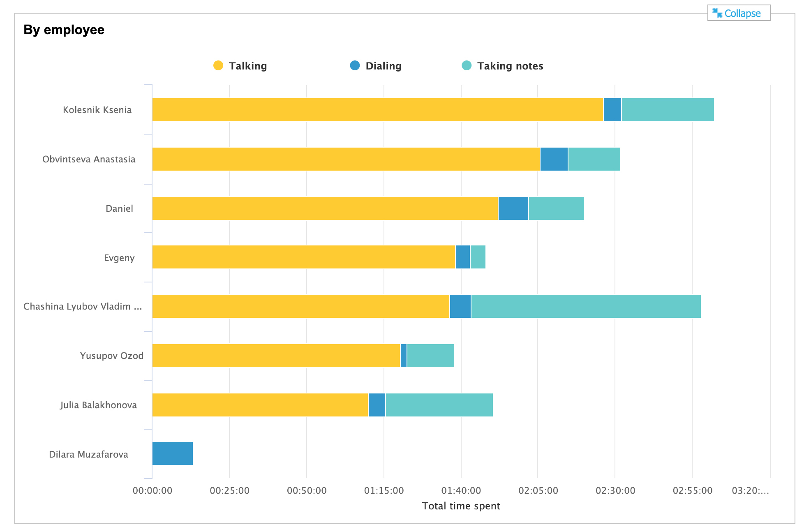811x532 pixels.
Task: Click the Collapse arrows icon
Action: [x=717, y=13]
